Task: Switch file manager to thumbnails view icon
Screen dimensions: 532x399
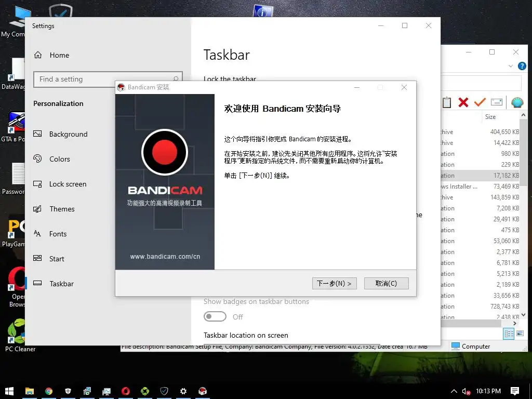Action: [520, 334]
